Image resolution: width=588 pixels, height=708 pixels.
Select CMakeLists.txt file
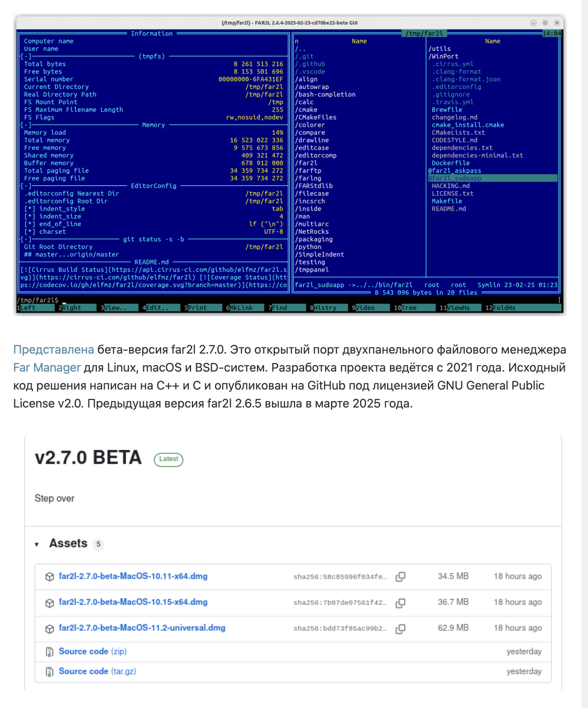[x=458, y=132]
